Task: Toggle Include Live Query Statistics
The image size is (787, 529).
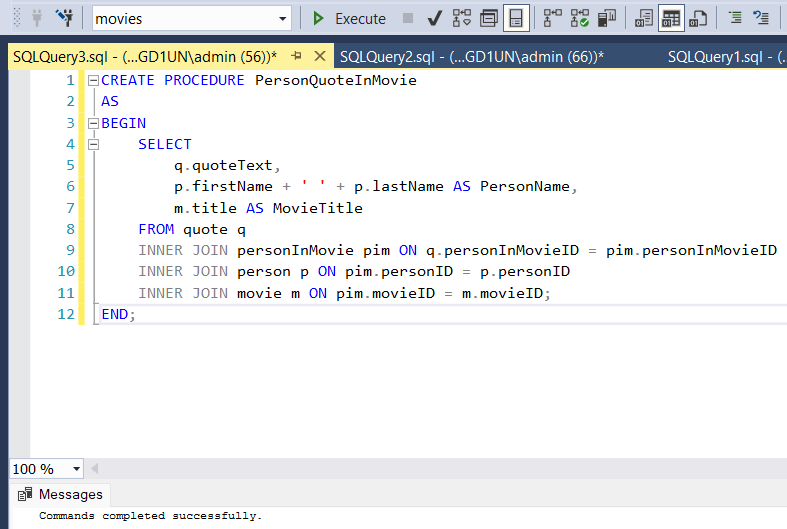Action: tap(579, 19)
